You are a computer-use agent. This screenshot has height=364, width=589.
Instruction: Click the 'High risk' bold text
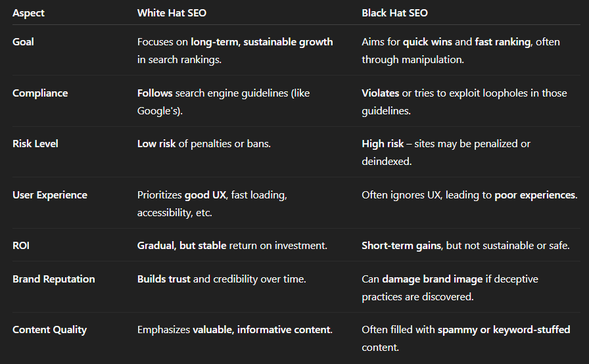383,144
